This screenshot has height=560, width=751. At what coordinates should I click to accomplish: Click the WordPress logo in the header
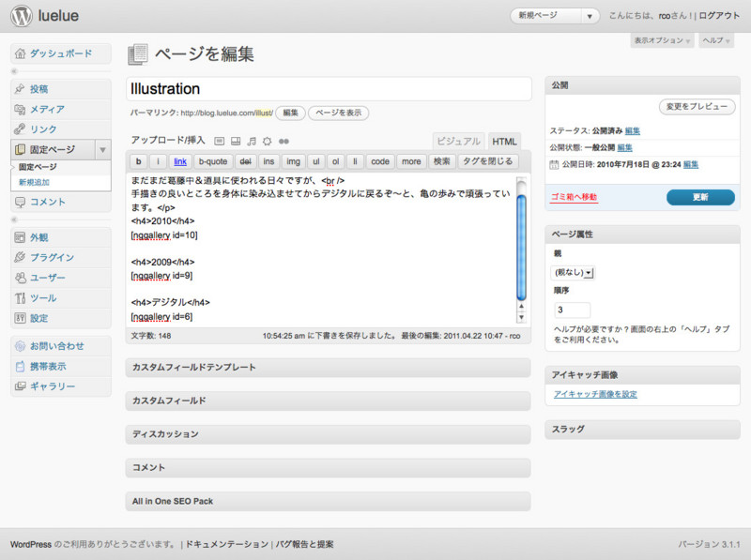21,15
